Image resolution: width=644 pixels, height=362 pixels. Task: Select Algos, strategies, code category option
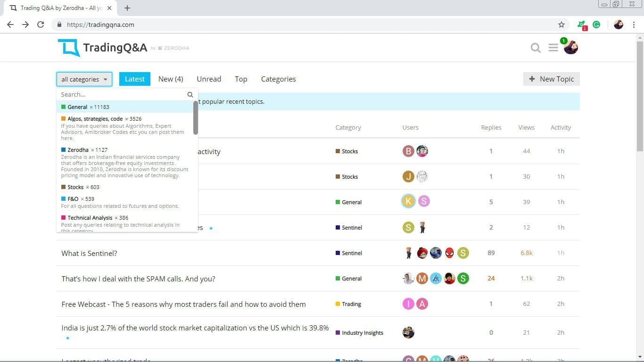125,128
